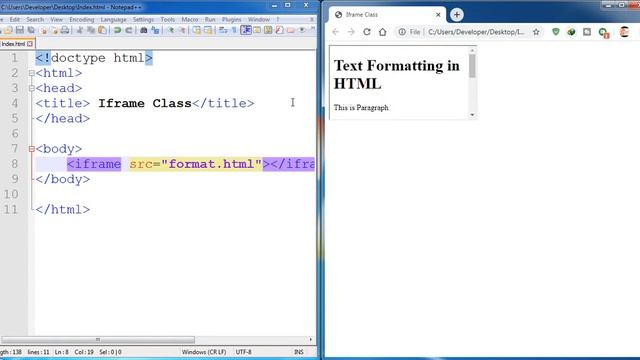Image resolution: width=640 pixels, height=360 pixels.
Task: Close the Iframe Class browser tab
Action: (x=438, y=15)
